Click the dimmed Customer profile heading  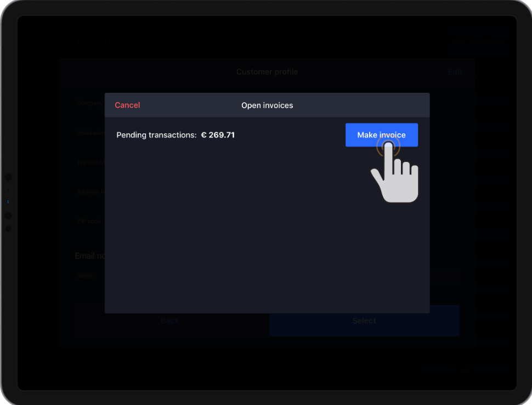(x=267, y=72)
